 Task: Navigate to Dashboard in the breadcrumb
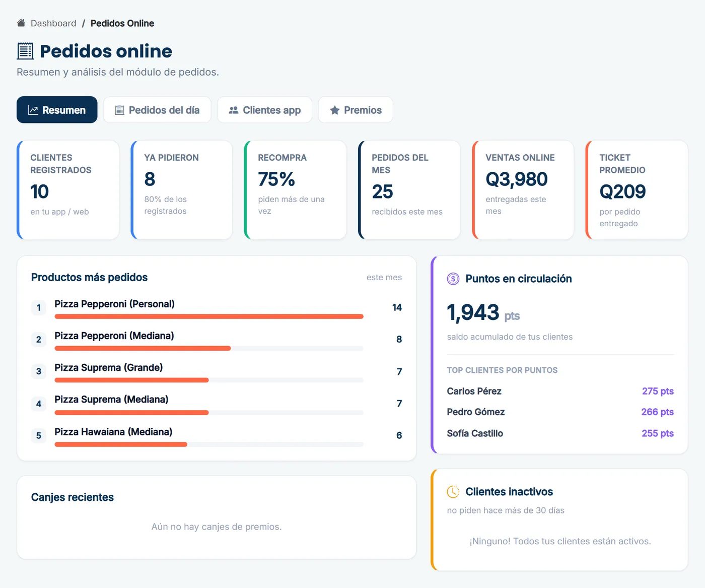[53, 23]
